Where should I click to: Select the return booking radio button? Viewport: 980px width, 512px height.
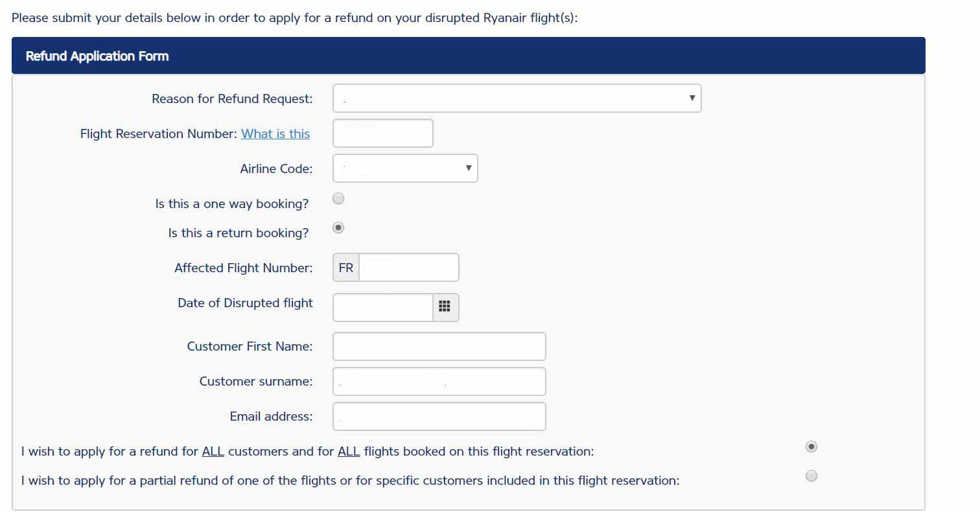click(x=338, y=227)
